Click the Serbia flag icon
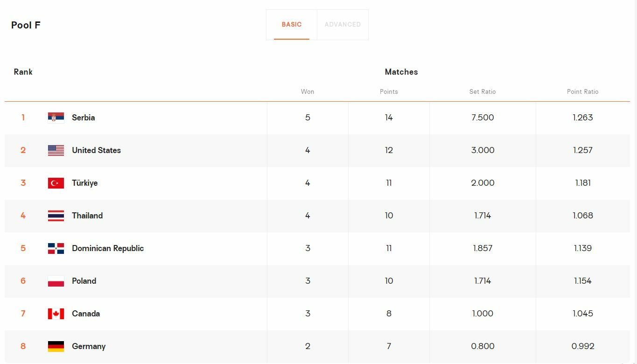 [56, 118]
